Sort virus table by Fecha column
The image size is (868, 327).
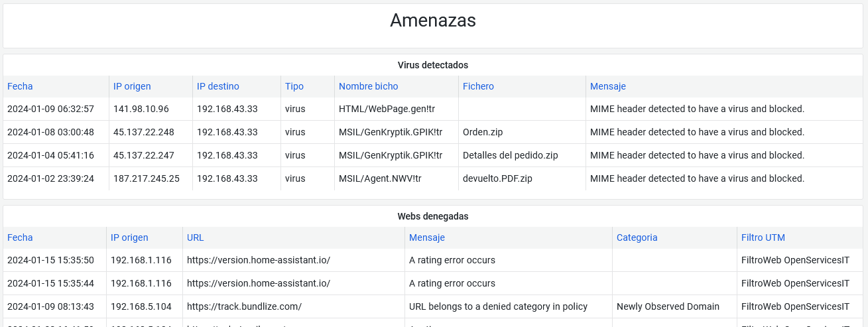[20, 86]
